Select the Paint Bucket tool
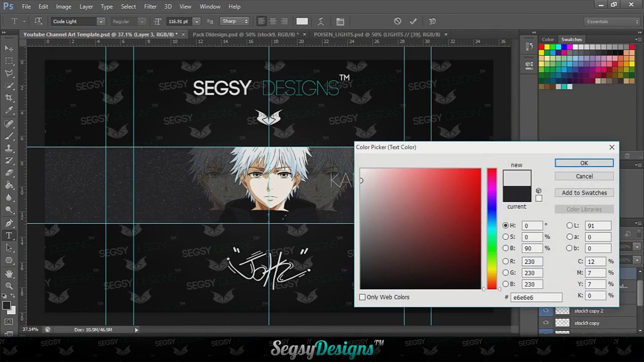The image size is (644, 362). [x=9, y=186]
